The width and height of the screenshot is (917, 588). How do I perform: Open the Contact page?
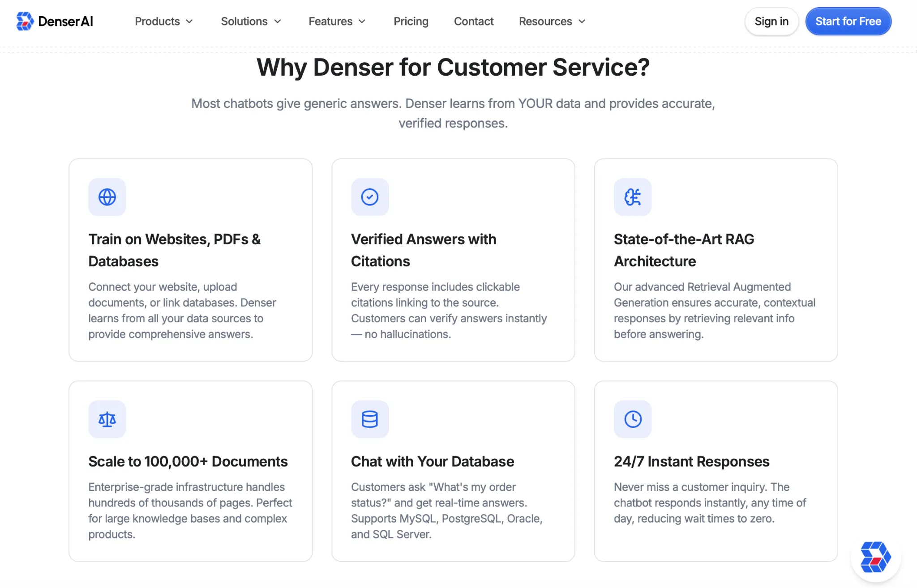[x=473, y=21]
